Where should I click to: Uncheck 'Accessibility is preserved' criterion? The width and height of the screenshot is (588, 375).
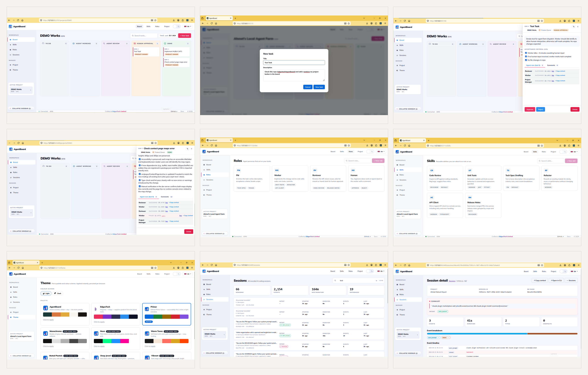pos(140,159)
